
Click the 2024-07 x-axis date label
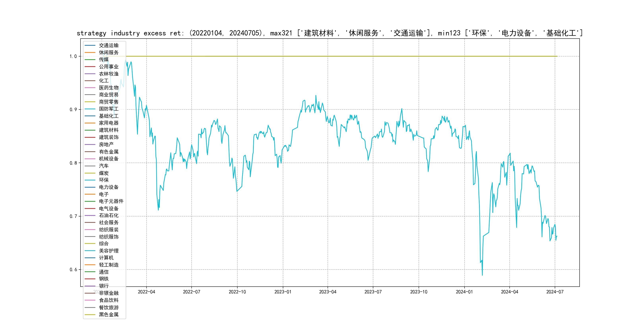coord(555,292)
